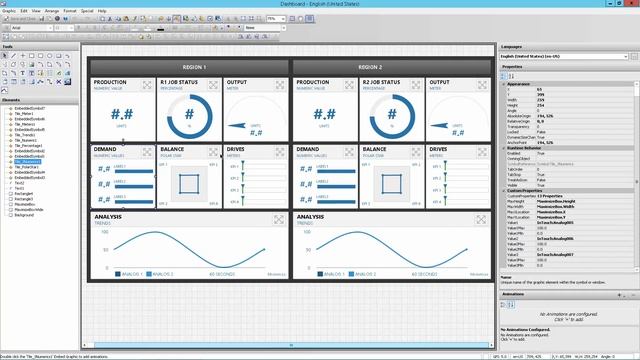Click the expand icon on R2 Job Status tile
Viewport: 640px width, 360px height.
pos(416,85)
